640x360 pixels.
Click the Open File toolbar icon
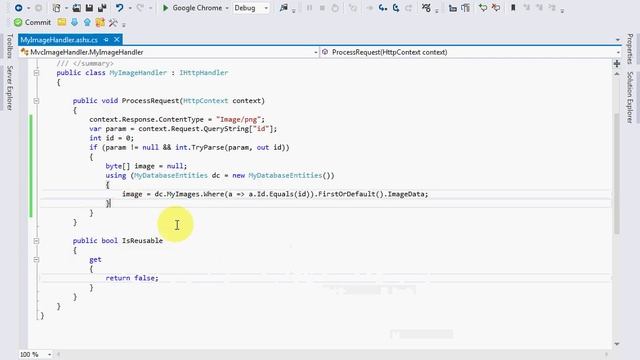click(x=76, y=8)
